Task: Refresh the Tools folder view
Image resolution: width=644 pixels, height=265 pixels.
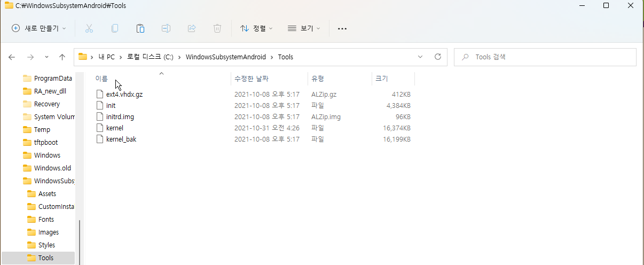Action: coord(438,57)
